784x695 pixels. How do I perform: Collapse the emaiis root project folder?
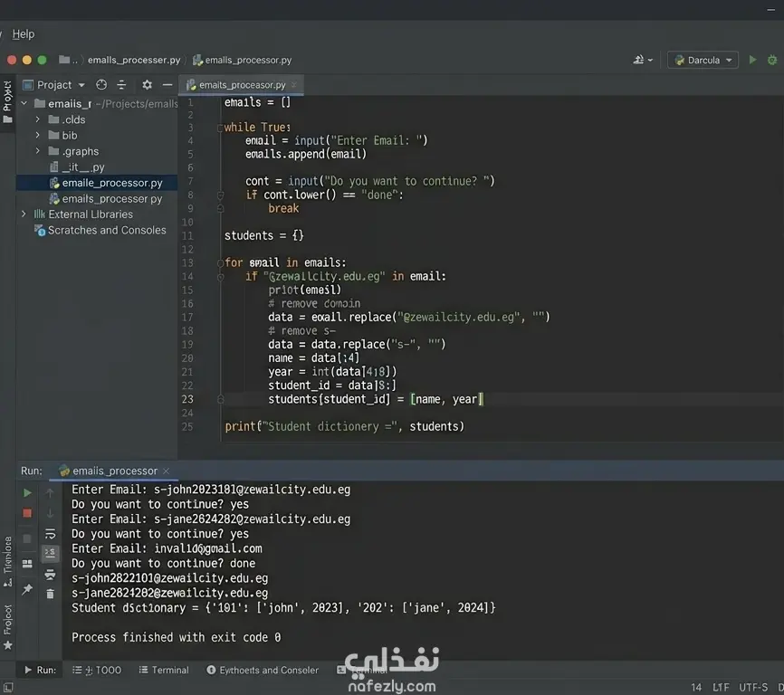tap(24, 103)
